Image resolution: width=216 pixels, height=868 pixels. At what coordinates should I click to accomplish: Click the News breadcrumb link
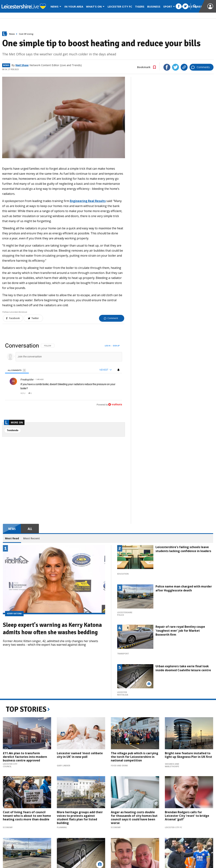12,34
